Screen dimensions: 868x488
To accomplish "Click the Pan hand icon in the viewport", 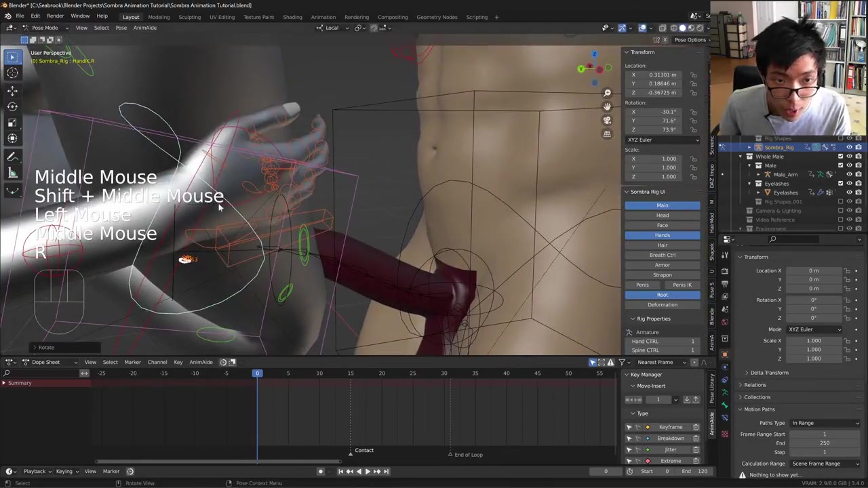I will pyautogui.click(x=607, y=106).
